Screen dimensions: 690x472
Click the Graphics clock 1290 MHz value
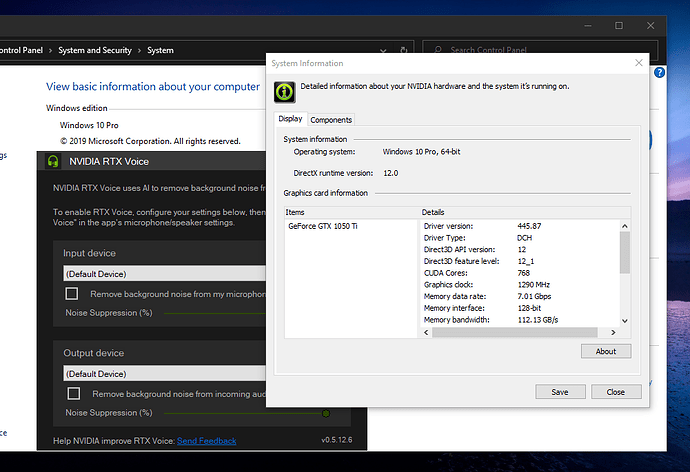(534, 285)
